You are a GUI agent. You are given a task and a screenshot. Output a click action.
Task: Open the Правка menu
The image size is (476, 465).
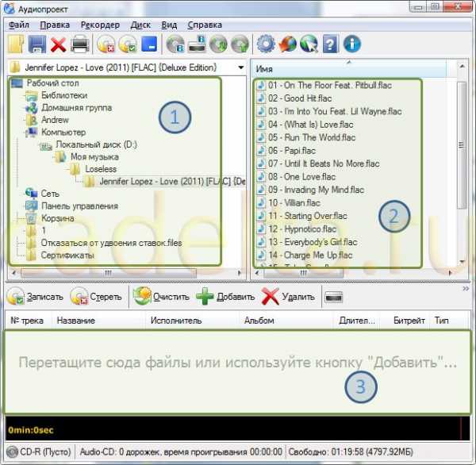(55, 25)
